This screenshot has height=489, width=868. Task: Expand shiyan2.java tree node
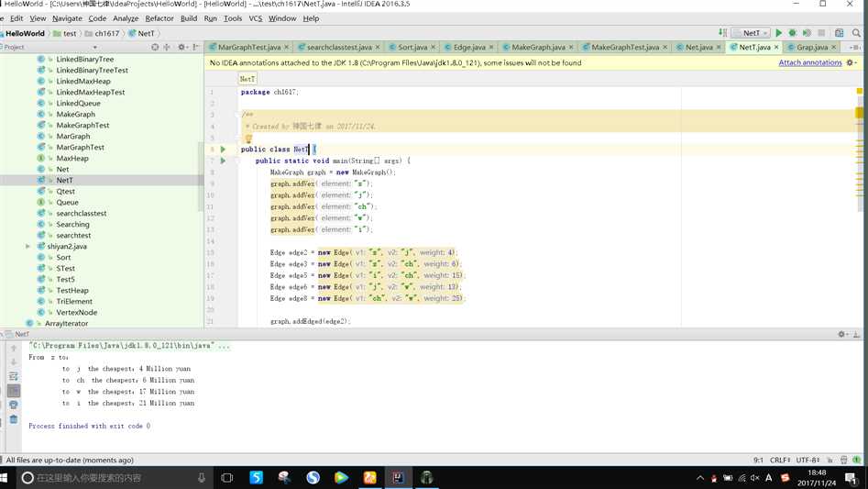[x=27, y=247]
